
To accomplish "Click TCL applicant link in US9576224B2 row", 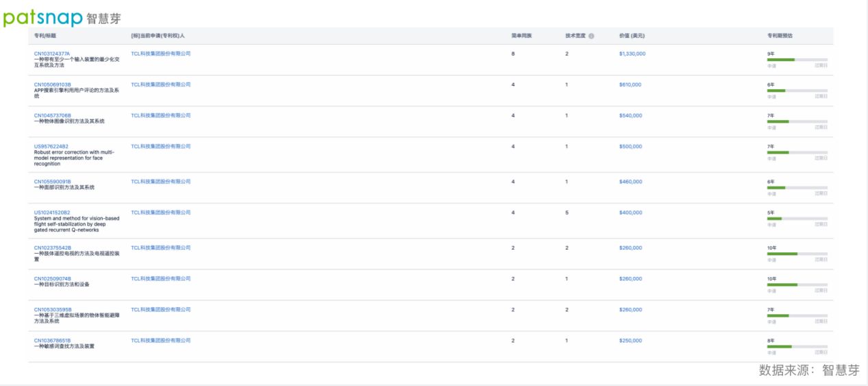I will [x=161, y=146].
